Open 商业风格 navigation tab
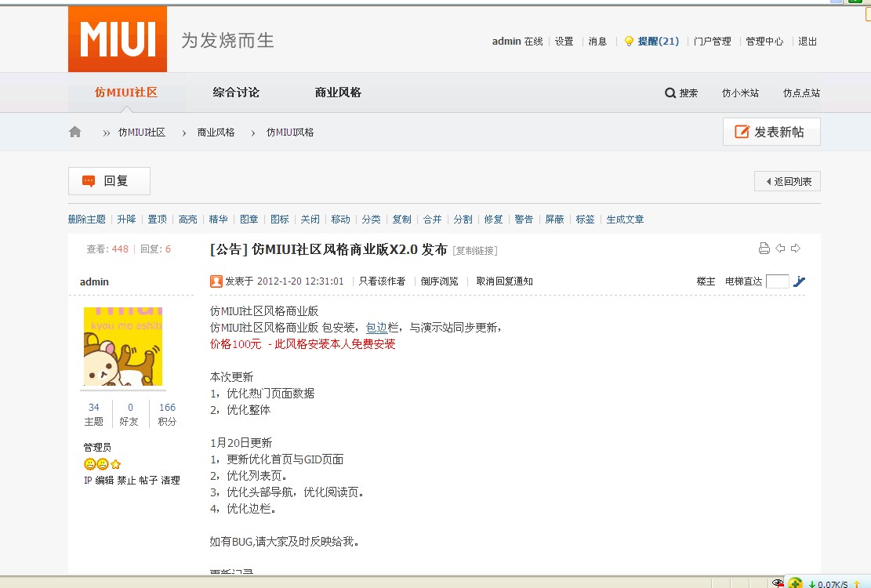The height and width of the screenshot is (588, 871). click(338, 93)
